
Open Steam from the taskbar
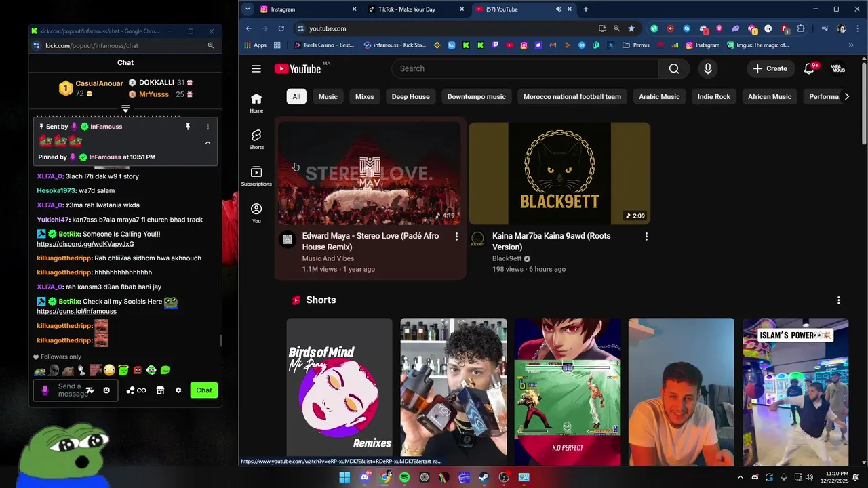[x=484, y=477]
